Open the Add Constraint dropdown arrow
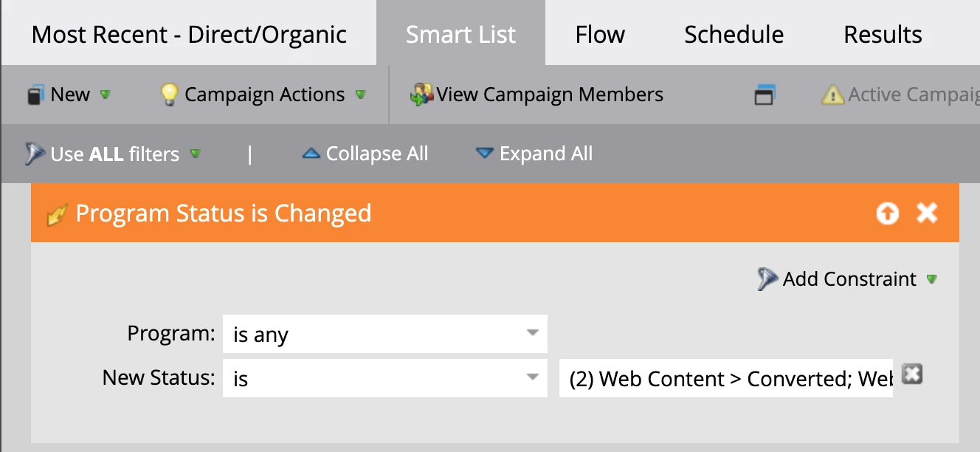Viewport: 980px width, 452px height. [932, 279]
